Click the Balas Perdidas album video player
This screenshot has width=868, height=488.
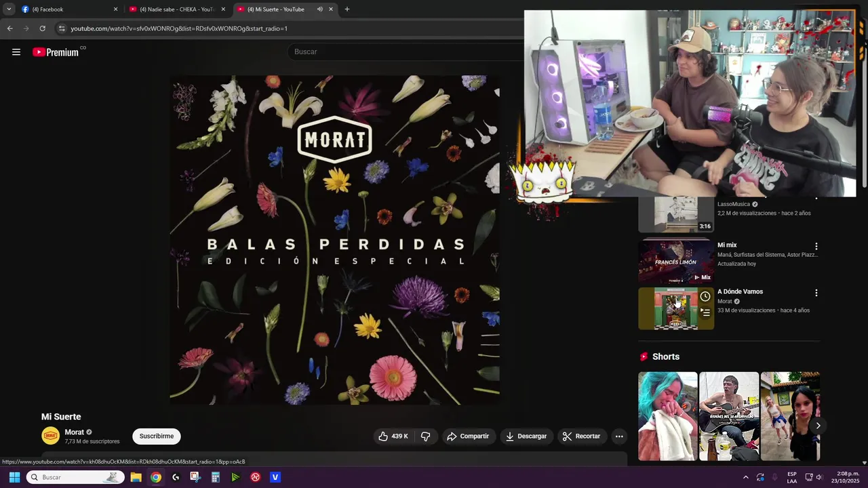[x=334, y=239]
